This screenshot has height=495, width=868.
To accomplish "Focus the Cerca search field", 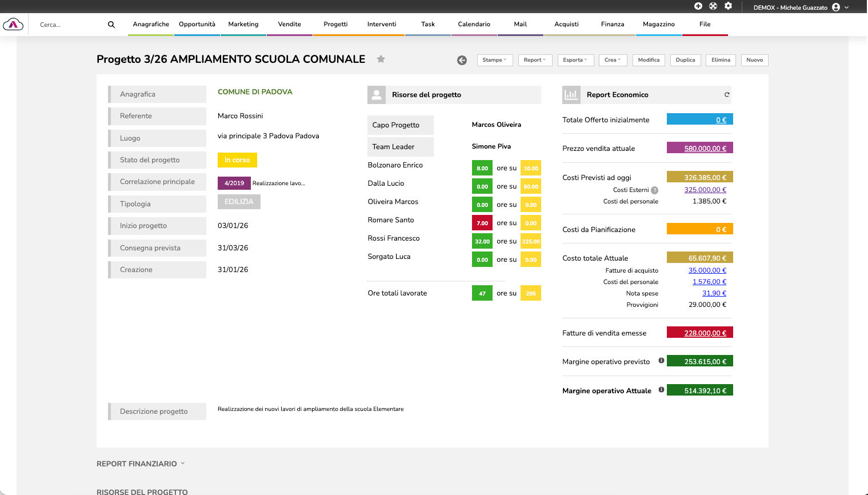I will 69,25.
